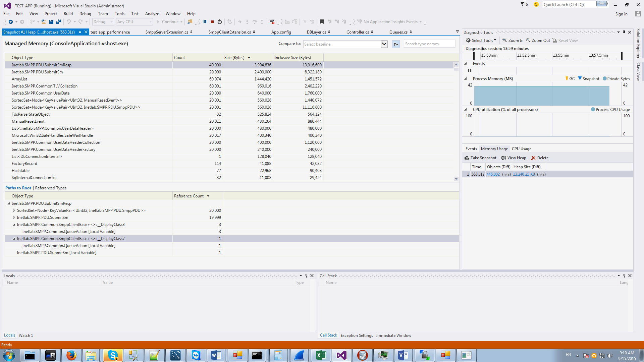
Task: Click the Windows Start button
Action: point(9,355)
